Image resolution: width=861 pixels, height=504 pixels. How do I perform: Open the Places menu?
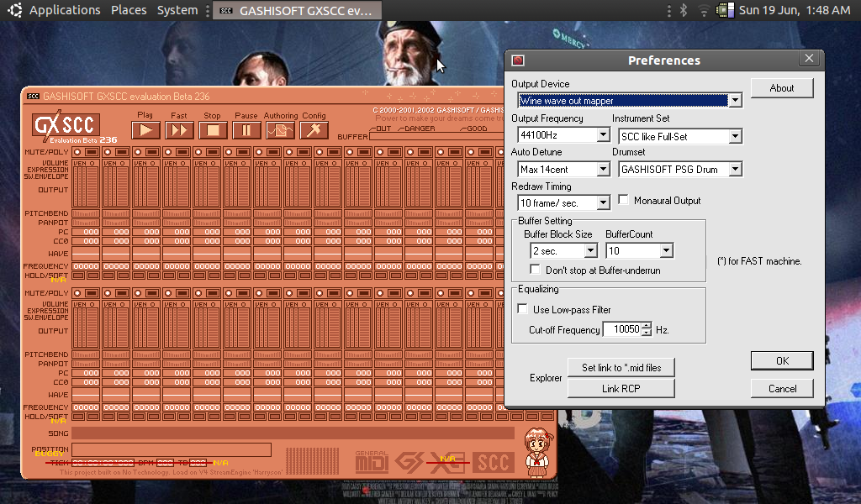(x=128, y=10)
